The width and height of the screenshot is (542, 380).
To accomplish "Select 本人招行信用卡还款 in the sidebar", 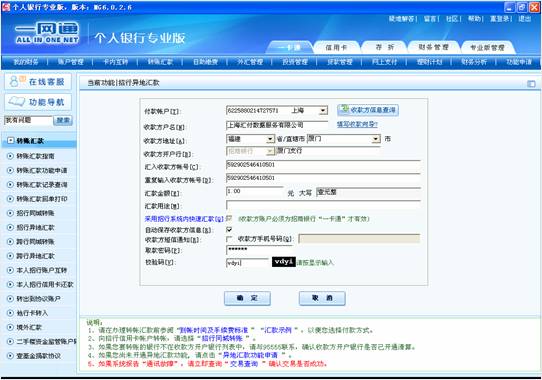I will [x=45, y=285].
